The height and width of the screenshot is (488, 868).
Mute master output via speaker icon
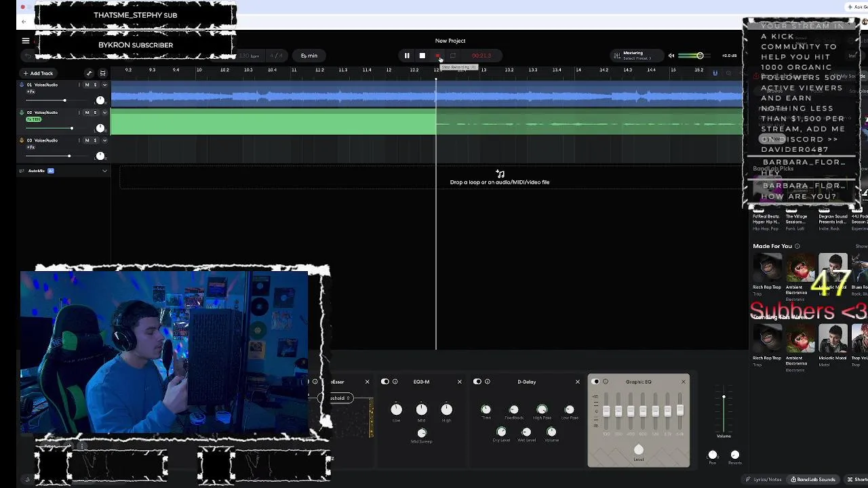coord(671,56)
